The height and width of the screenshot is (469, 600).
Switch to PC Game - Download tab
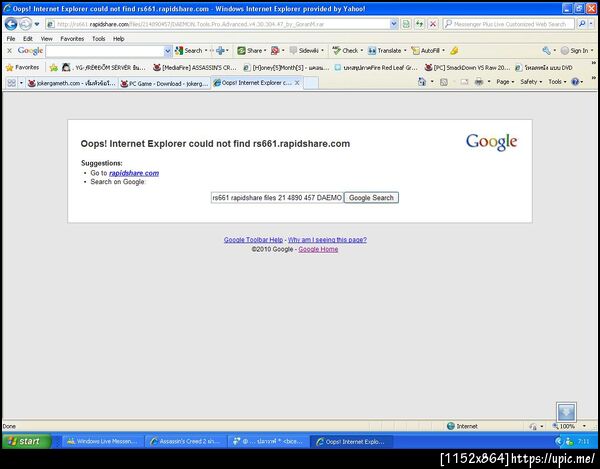click(x=165, y=83)
